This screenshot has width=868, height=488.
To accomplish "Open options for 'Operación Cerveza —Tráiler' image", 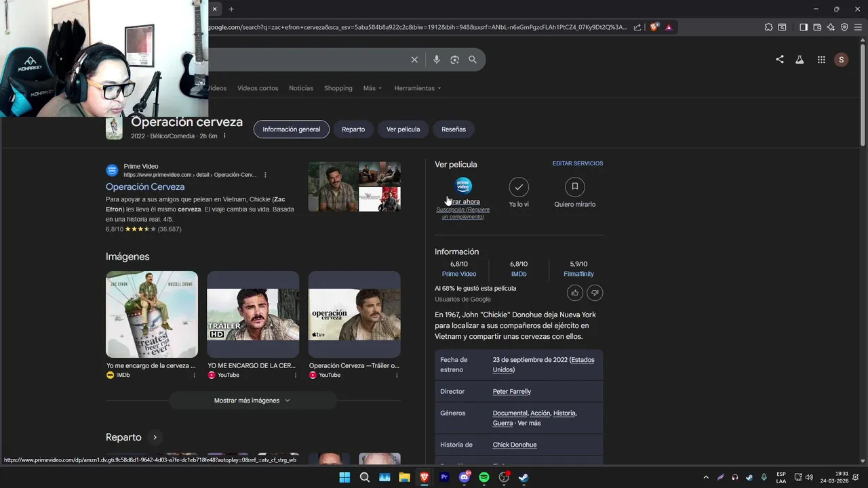I will click(397, 375).
